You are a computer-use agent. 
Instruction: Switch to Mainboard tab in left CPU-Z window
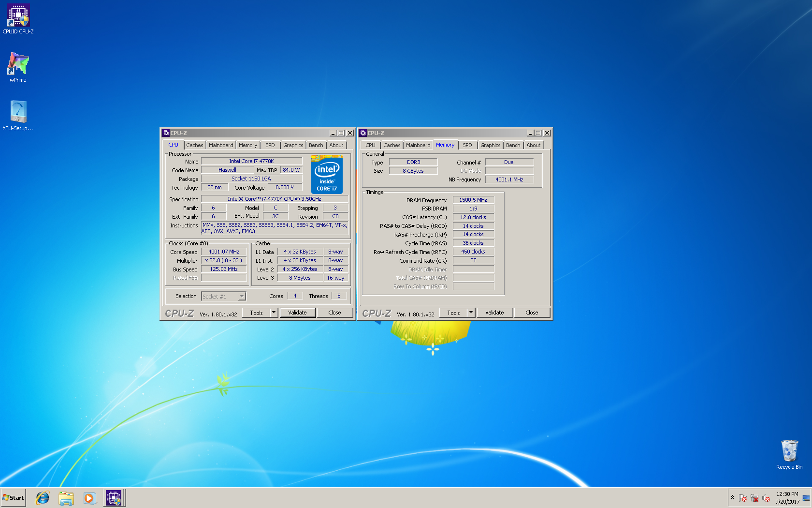coord(221,145)
